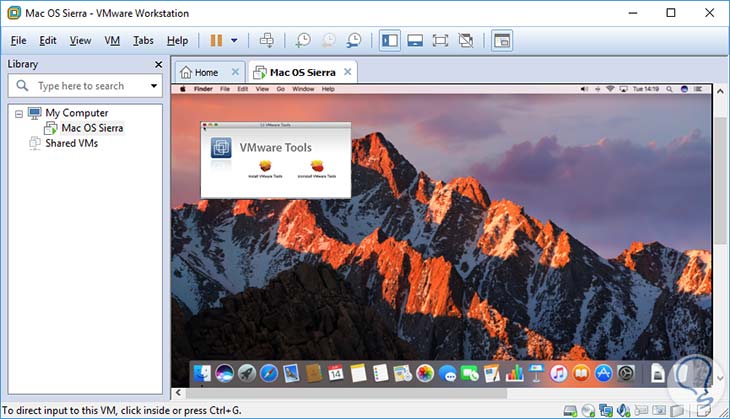The image size is (730, 419).
Task: Click the macOS volume icon
Action: (584, 89)
